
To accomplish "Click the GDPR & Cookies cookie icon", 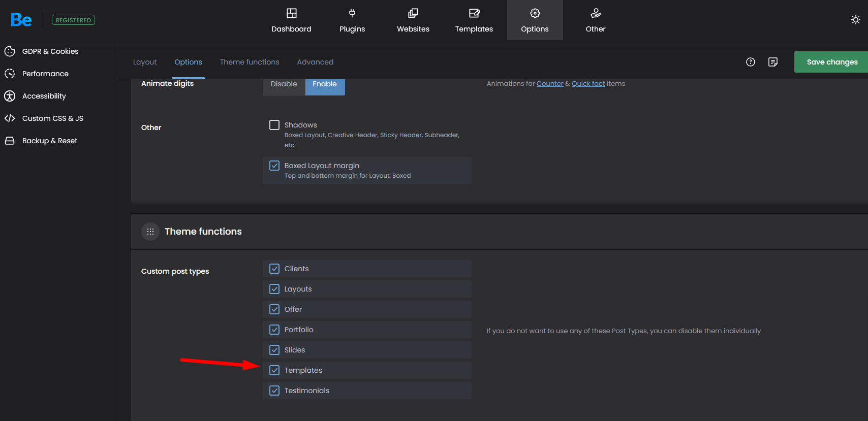I will click(10, 51).
